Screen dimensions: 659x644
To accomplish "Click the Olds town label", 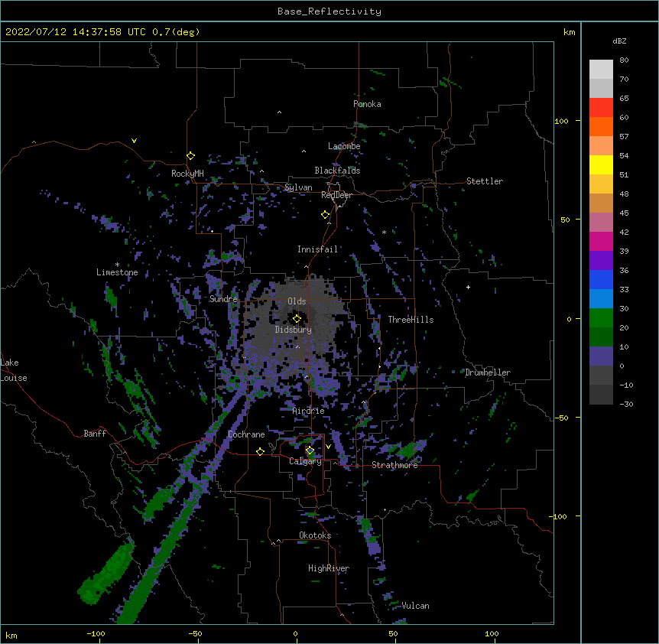I will [297, 301].
